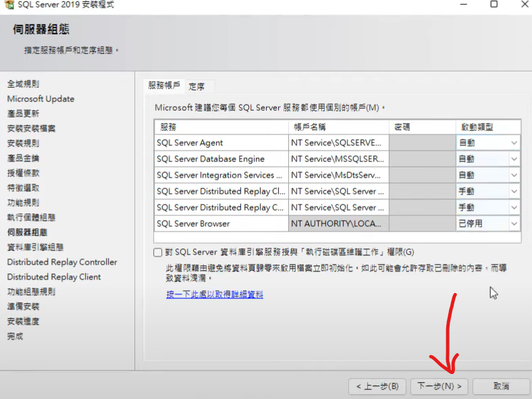Click the Integration Services account name NT Service\MsDtsServ...

coord(339,175)
